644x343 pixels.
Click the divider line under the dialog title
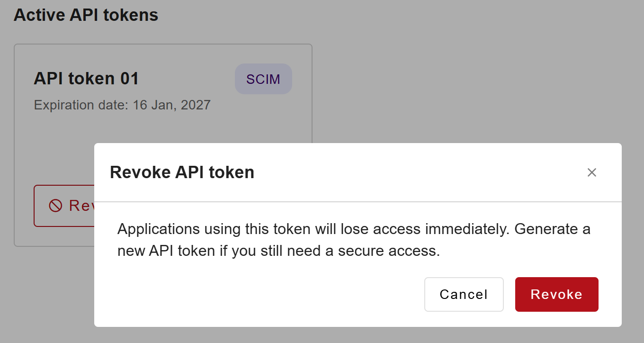tap(358, 202)
